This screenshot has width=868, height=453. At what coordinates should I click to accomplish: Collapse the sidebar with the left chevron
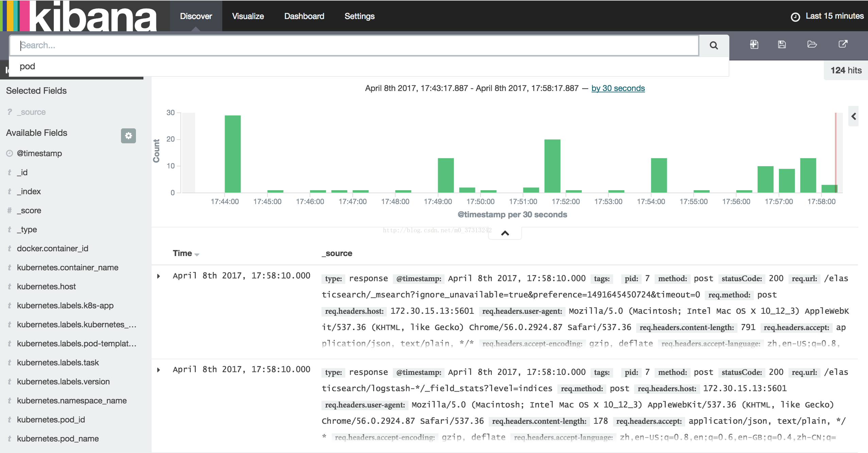coord(854,116)
